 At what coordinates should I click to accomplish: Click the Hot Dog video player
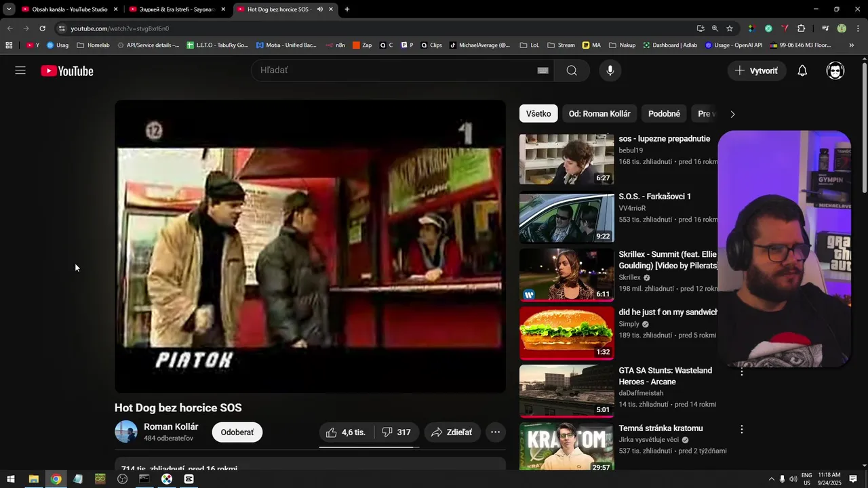tap(310, 247)
